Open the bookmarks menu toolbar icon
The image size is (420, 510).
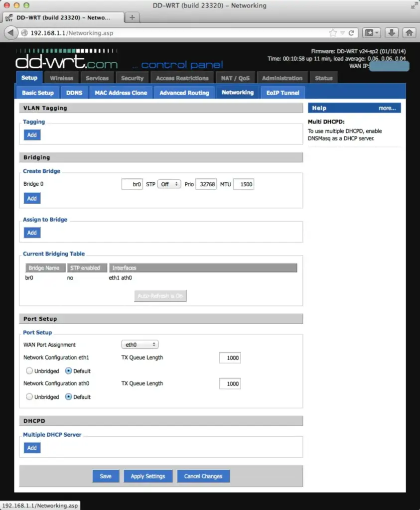[371, 33]
